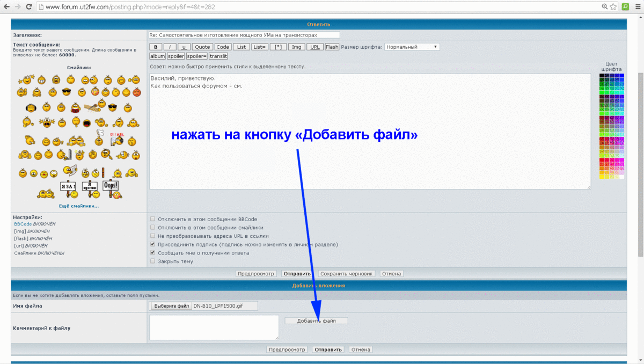This screenshot has height=364, width=644.
Task: Uncheck the 'Присоединить подпись' option
Action: click(x=153, y=244)
